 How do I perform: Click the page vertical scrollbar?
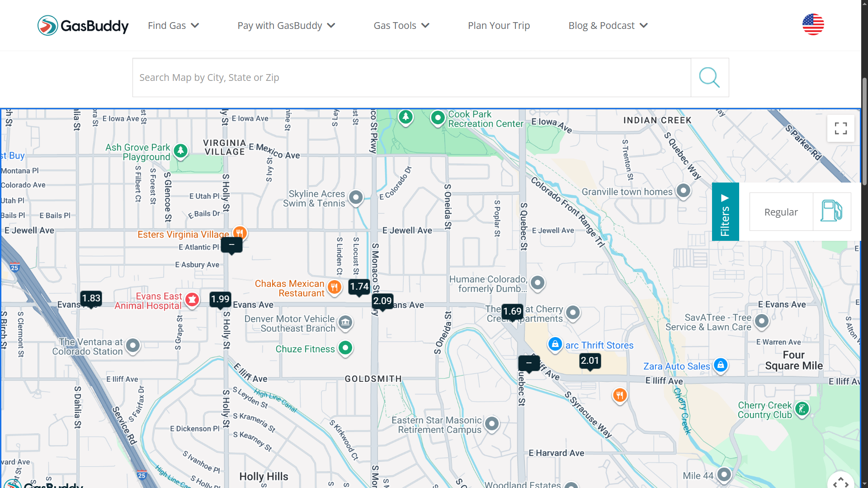click(x=864, y=131)
